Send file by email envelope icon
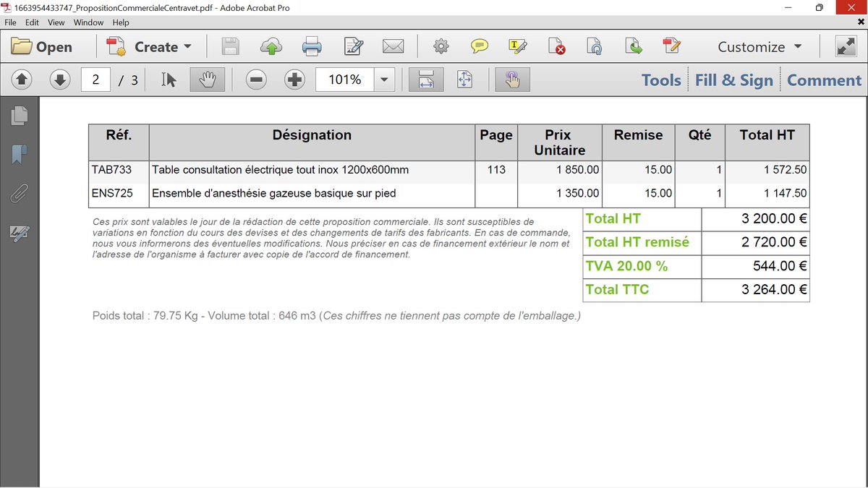The image size is (868, 488). pyautogui.click(x=393, y=47)
